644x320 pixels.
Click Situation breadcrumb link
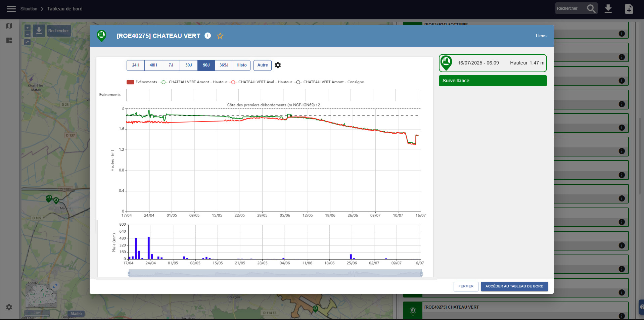[29, 9]
